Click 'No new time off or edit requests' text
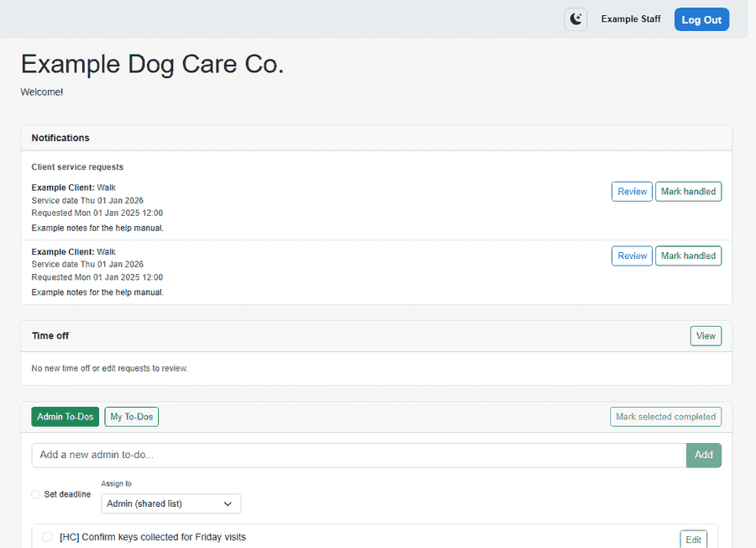 point(109,368)
